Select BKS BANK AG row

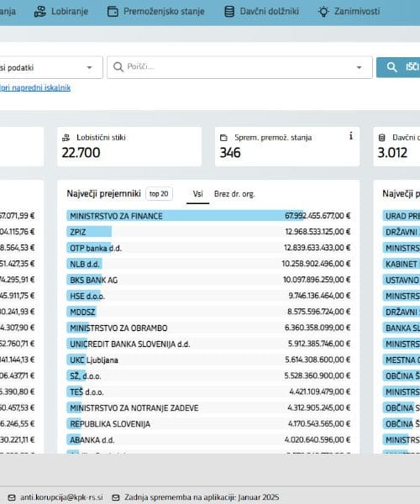(208, 280)
